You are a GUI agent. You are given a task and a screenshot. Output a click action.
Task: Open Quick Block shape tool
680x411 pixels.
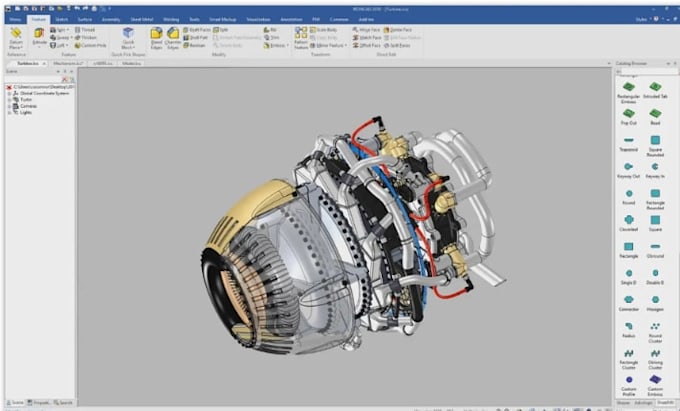pyautogui.click(x=128, y=38)
